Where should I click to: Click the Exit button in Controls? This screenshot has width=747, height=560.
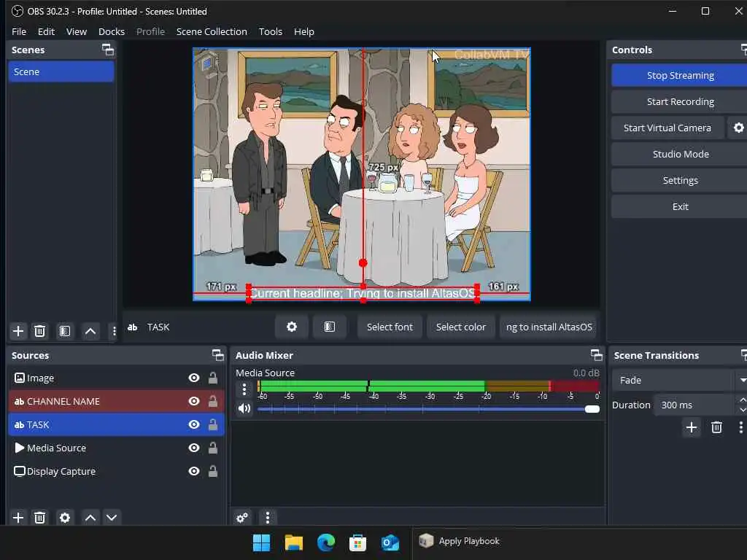(680, 206)
